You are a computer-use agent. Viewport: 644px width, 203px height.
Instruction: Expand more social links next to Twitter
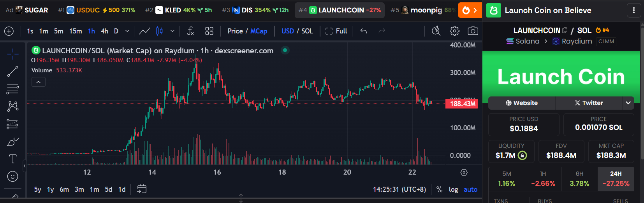628,103
